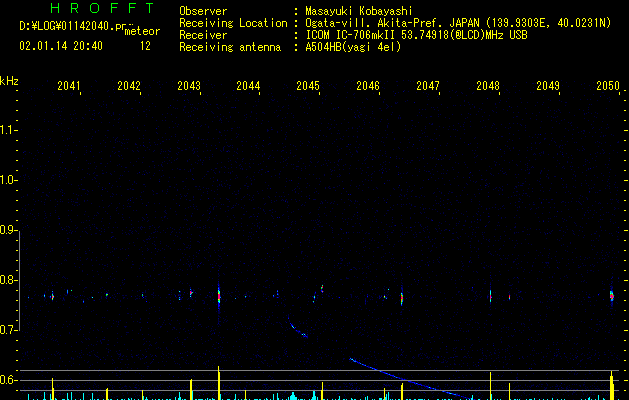
Task: Click the meteor echo between 2046 and 2047
Action: (x=402, y=298)
